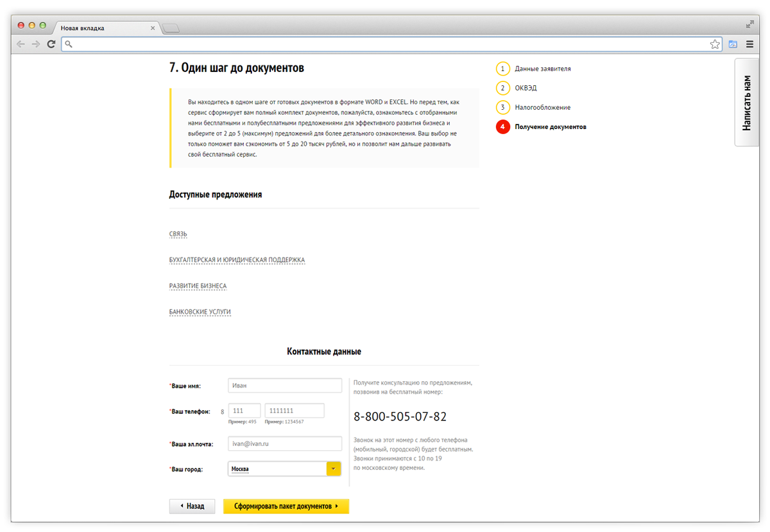770x532 pixels.
Task: Click the browser forward arrow
Action: [36, 44]
